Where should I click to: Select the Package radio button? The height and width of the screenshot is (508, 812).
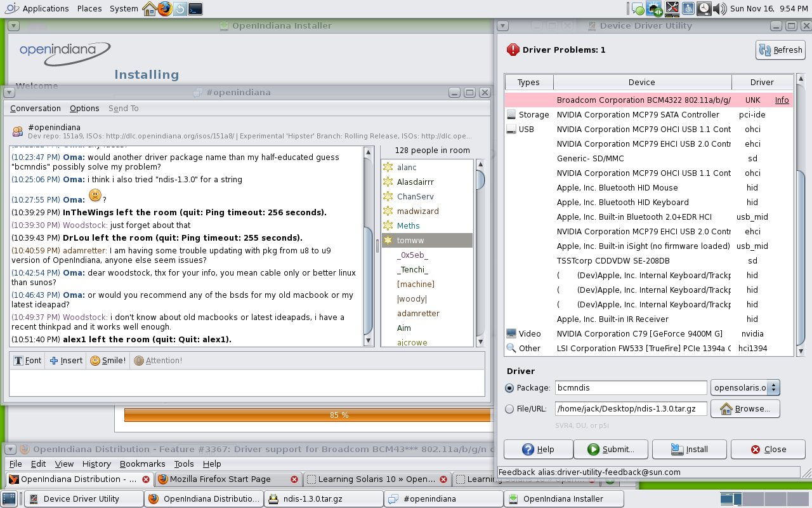click(509, 388)
